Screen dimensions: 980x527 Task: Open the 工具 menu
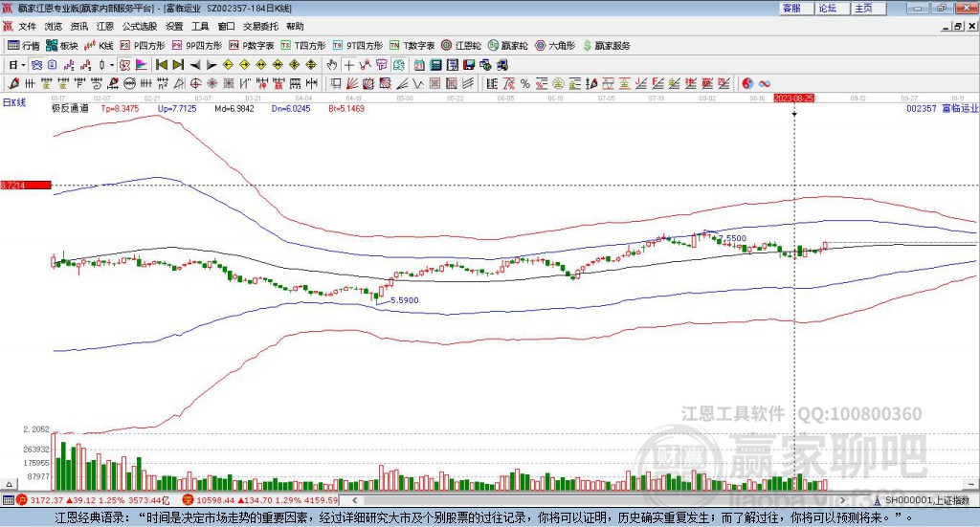(x=200, y=26)
